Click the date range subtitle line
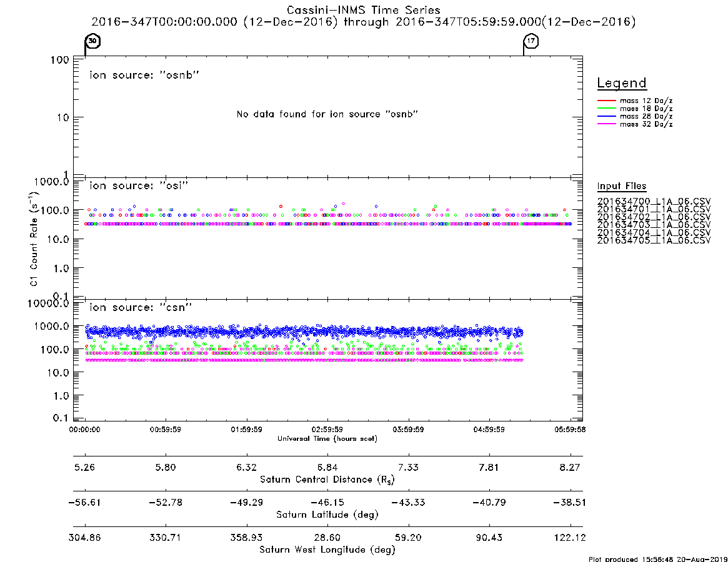The height and width of the screenshot is (562, 728). pos(364,22)
